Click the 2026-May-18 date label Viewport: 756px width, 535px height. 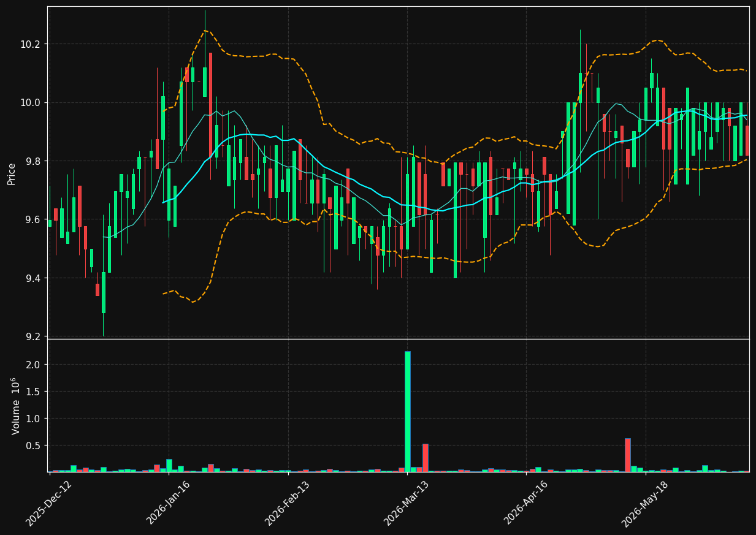(x=646, y=503)
